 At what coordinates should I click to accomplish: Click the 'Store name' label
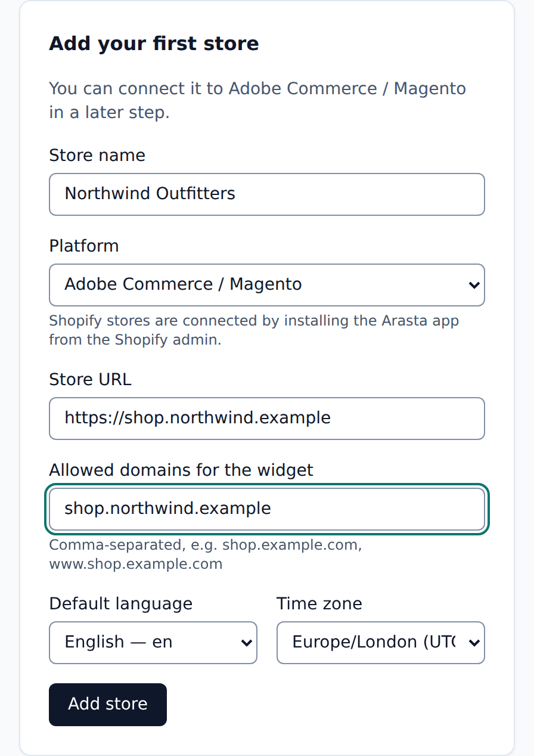point(97,155)
